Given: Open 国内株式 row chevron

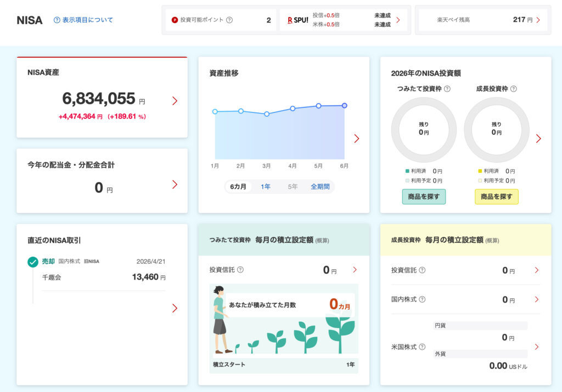Looking at the screenshot, I should point(537,299).
